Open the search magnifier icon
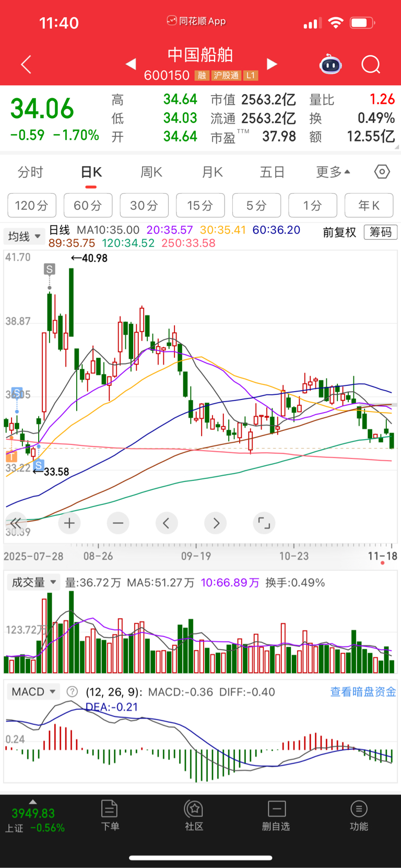The image size is (401, 868). pyautogui.click(x=371, y=64)
